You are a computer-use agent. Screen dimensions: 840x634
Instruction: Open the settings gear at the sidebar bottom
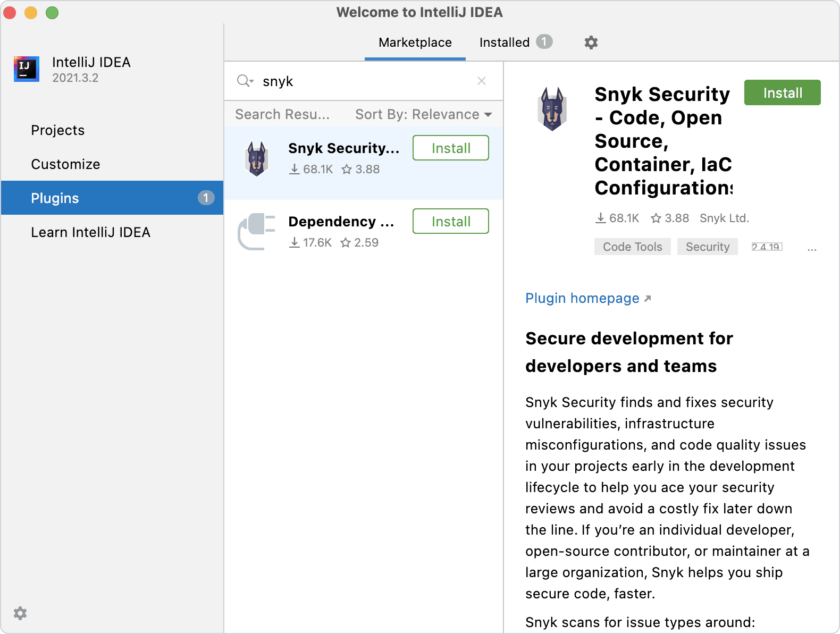pos(20,613)
